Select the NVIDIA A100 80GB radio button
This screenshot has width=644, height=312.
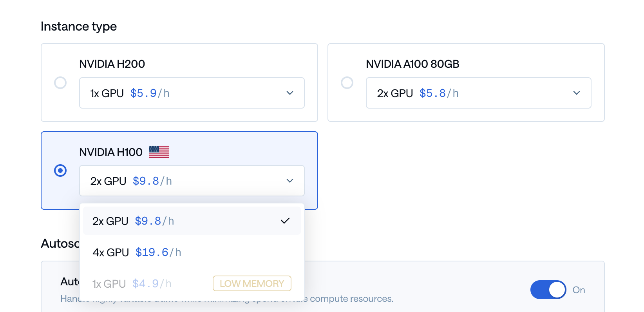(347, 83)
